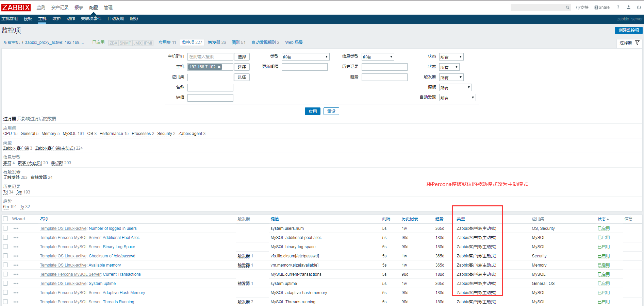The height and width of the screenshot is (306, 644).
Task: Open the first 状态 dropdown
Action: click(x=451, y=57)
